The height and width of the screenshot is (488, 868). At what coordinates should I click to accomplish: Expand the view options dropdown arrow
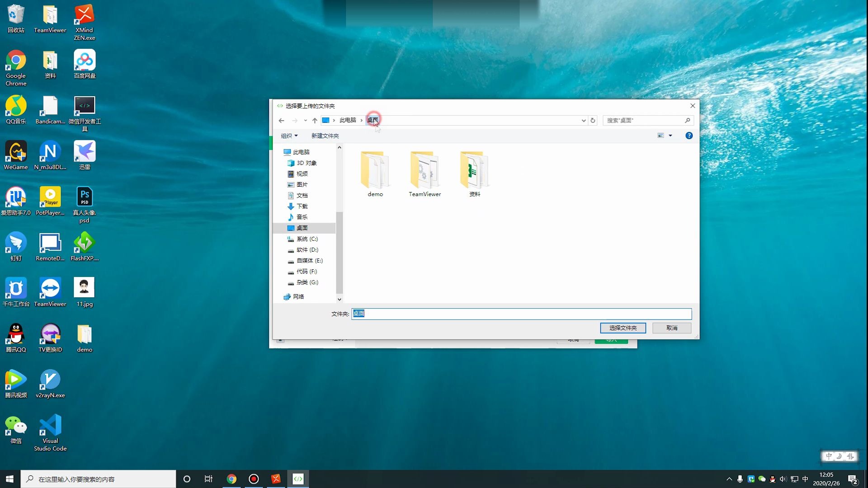[x=670, y=136]
